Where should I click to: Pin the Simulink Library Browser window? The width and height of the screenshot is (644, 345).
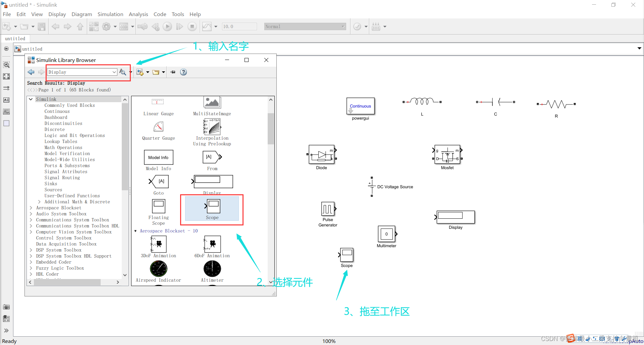coord(173,72)
